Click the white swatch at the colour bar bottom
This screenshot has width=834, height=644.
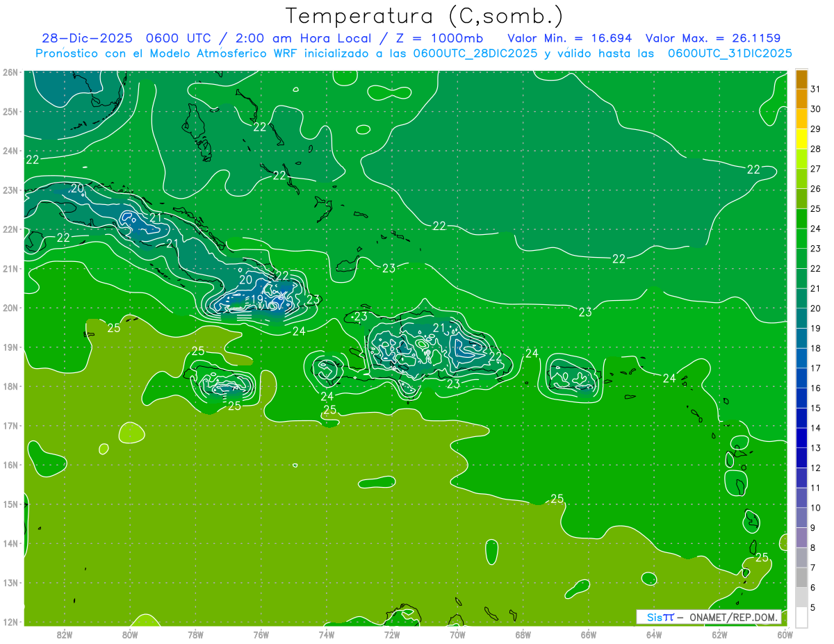[801, 618]
